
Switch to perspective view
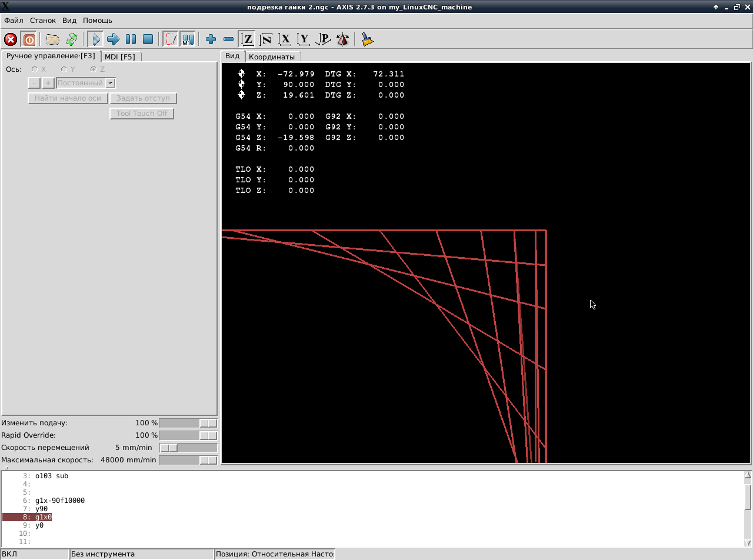pos(324,39)
